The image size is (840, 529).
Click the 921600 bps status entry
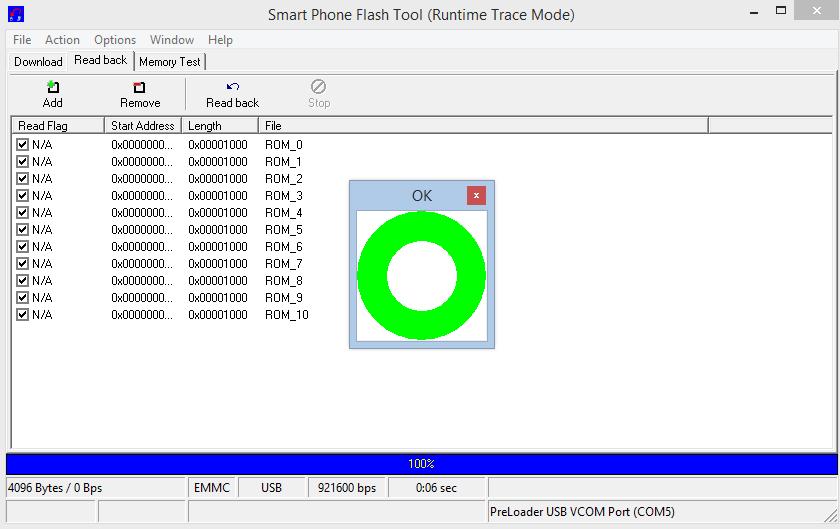click(x=347, y=488)
